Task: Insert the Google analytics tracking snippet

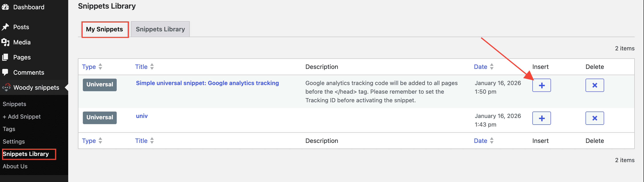Action: (x=541, y=85)
